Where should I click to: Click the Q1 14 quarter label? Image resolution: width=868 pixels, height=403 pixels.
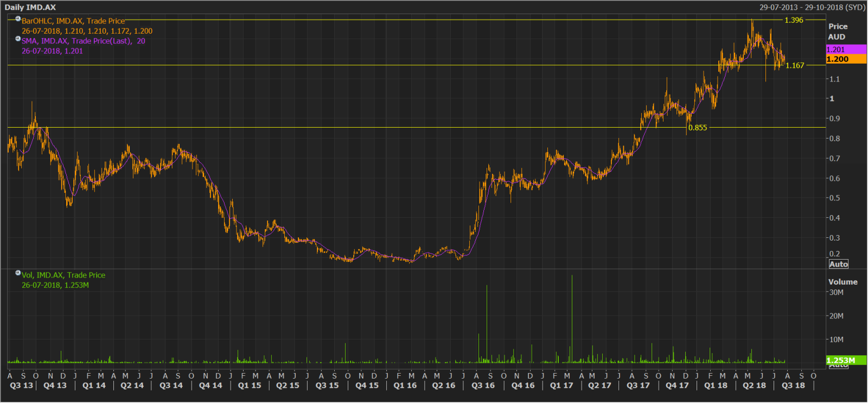(94, 385)
